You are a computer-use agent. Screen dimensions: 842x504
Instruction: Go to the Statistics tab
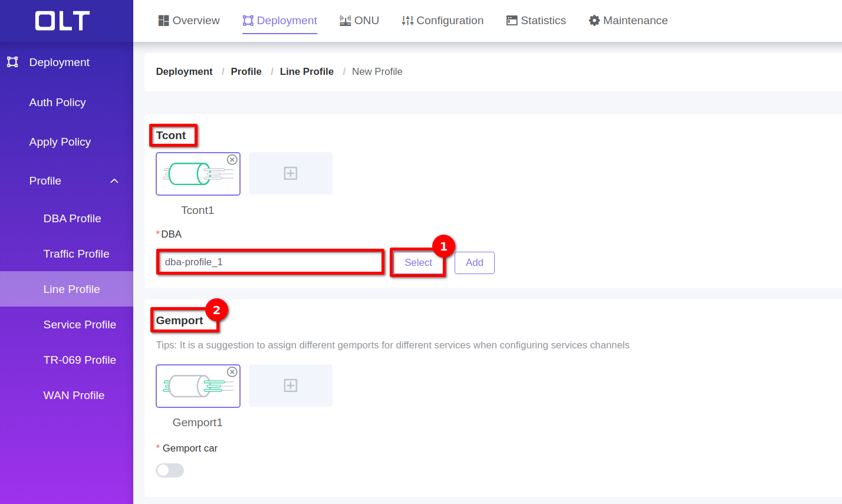pos(536,21)
